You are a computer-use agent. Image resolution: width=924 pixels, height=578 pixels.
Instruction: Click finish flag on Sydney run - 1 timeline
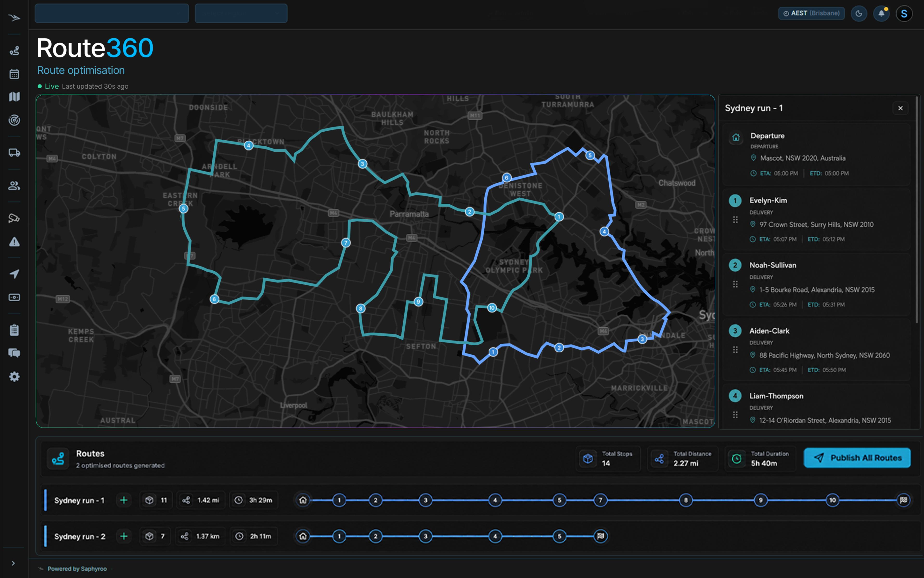coord(903,500)
